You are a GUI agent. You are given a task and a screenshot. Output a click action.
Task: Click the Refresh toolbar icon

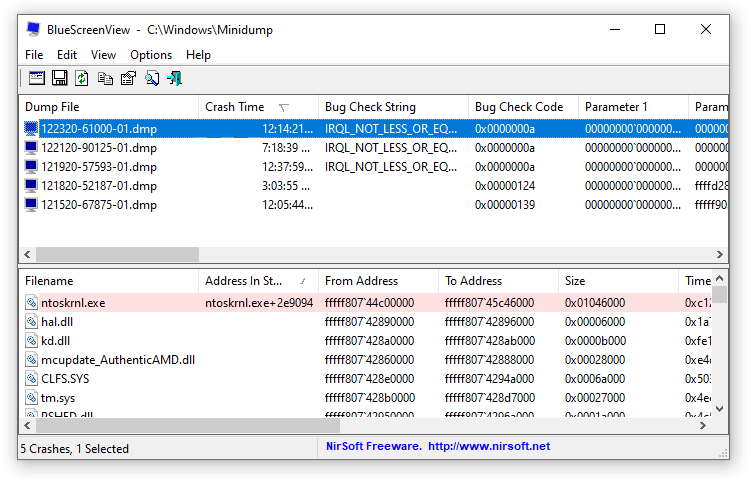(x=82, y=78)
